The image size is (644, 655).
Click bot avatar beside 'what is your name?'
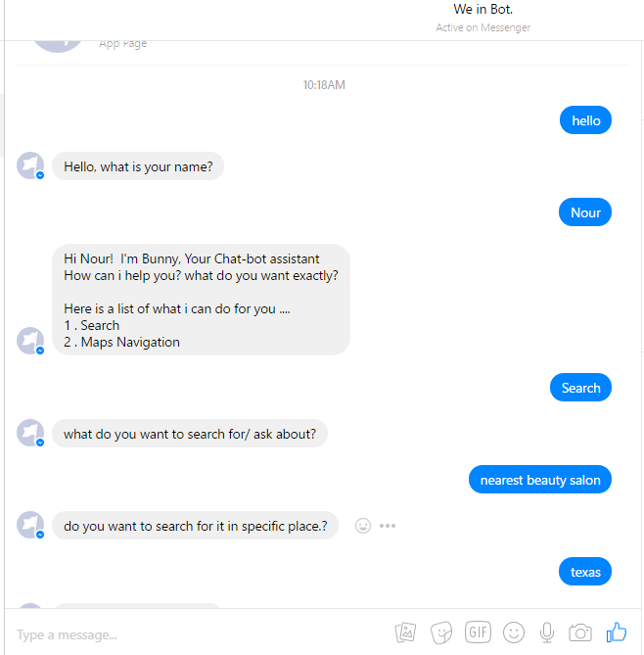(x=30, y=165)
